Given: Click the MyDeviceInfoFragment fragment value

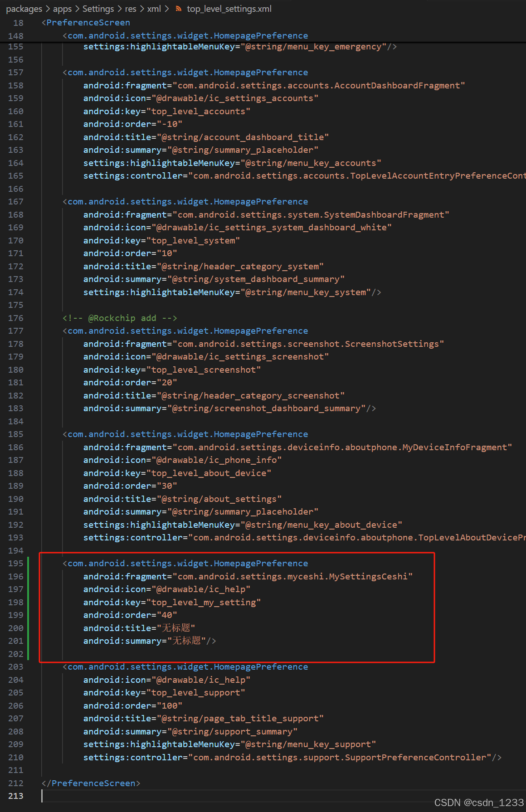Looking at the screenshot, I should pos(342,447).
